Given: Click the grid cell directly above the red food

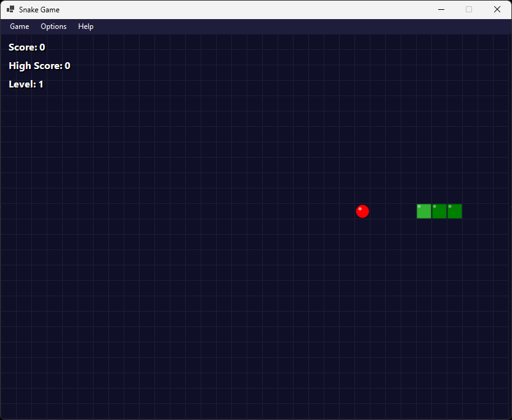Looking at the screenshot, I should [362, 196].
